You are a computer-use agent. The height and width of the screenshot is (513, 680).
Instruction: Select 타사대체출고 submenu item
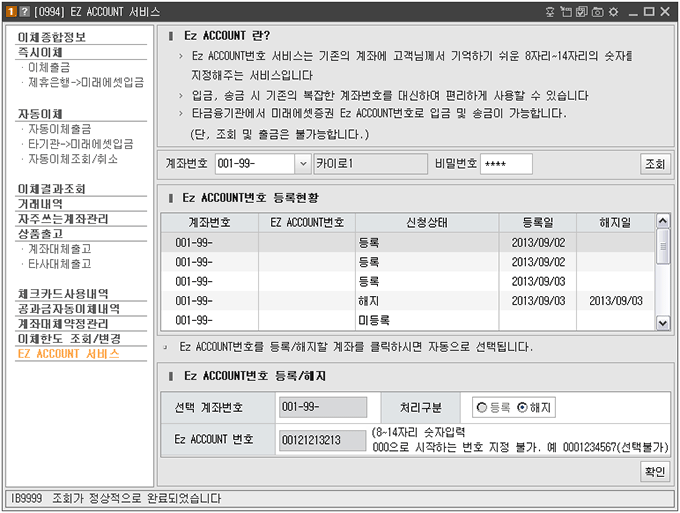point(59,264)
